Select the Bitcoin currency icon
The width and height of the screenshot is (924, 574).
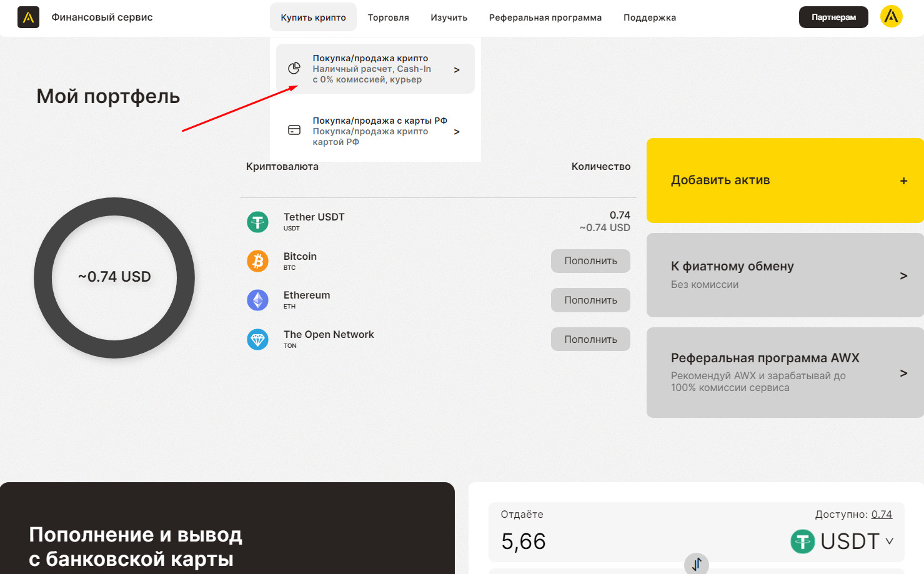tap(257, 261)
